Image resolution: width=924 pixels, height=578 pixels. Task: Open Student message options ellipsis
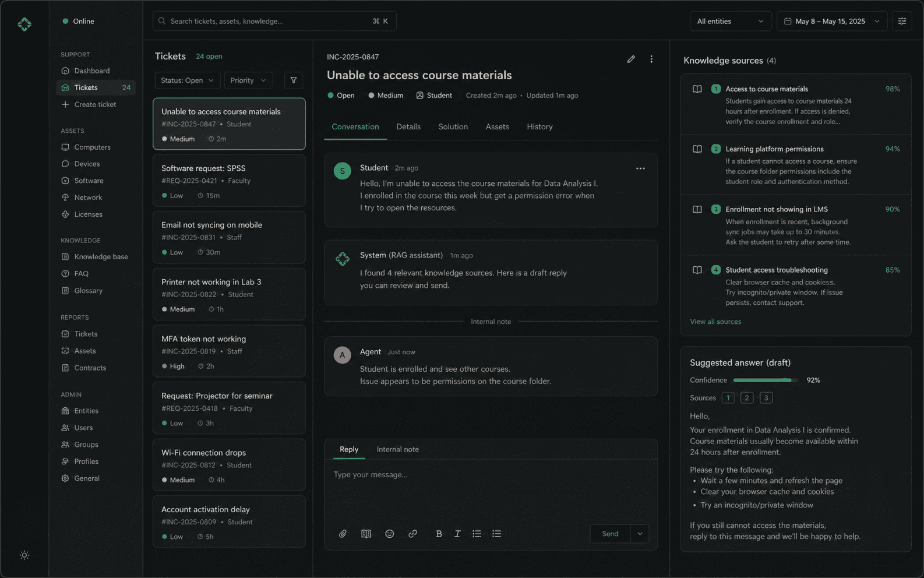point(640,168)
